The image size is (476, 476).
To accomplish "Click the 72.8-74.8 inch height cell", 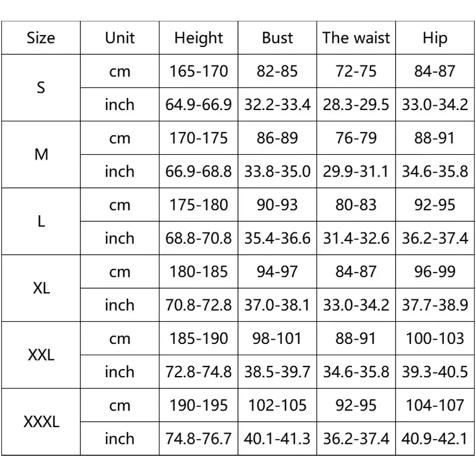I will [199, 372].
